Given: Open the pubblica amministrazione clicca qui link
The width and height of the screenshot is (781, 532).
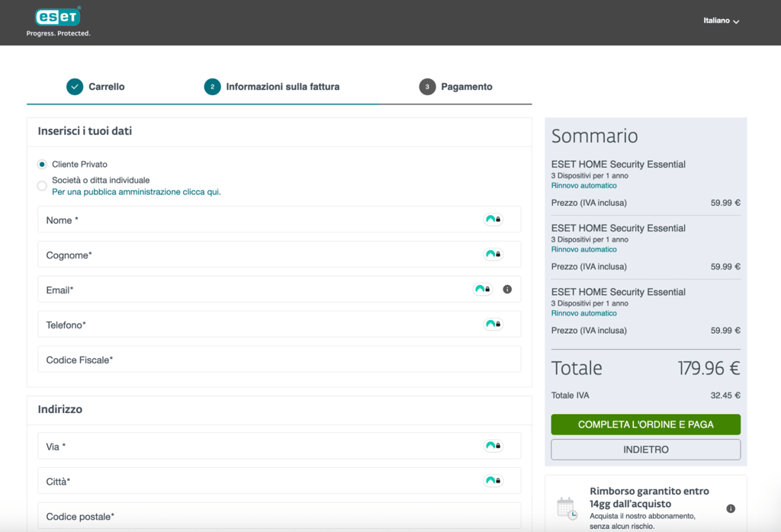Looking at the screenshot, I should (x=137, y=191).
